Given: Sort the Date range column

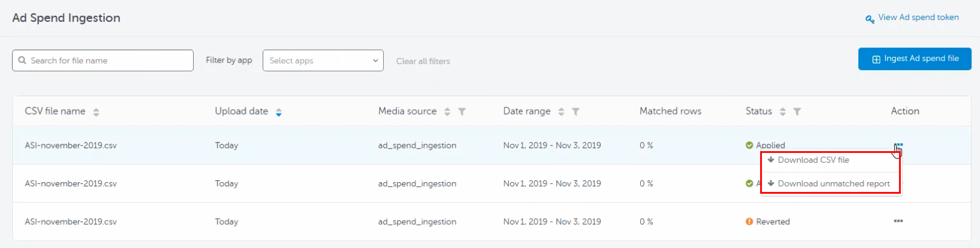Looking at the screenshot, I should pos(561,112).
